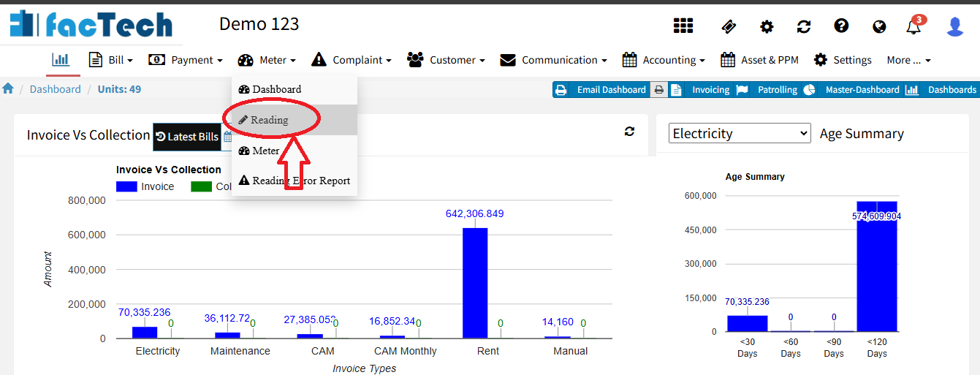Go to home via breadcrumb house icon
This screenshot has width=980, height=375.
(x=8, y=89)
